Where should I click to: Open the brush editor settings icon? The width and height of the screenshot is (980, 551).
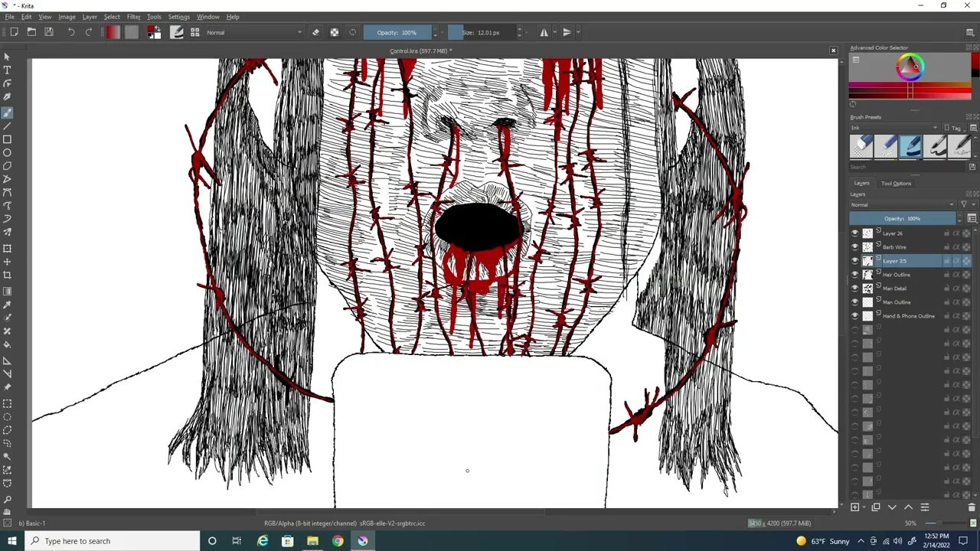click(x=177, y=32)
